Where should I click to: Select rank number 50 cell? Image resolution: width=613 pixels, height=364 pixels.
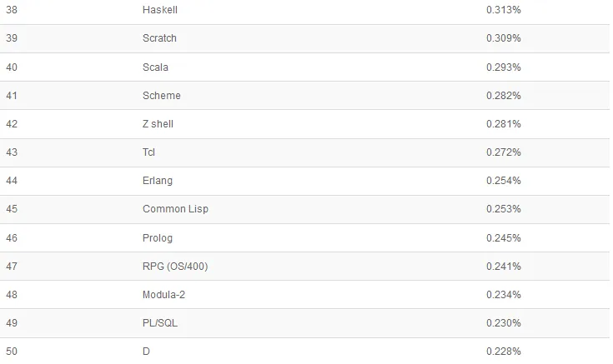(x=12, y=352)
